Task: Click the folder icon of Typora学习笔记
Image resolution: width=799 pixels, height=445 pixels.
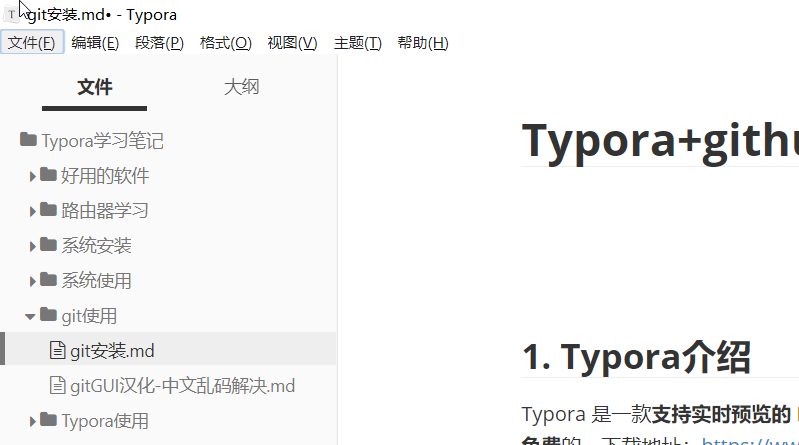Action: click(x=29, y=139)
